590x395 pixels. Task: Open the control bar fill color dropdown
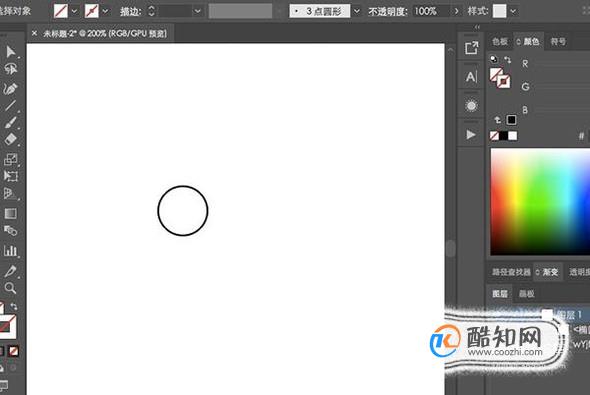click(75, 11)
